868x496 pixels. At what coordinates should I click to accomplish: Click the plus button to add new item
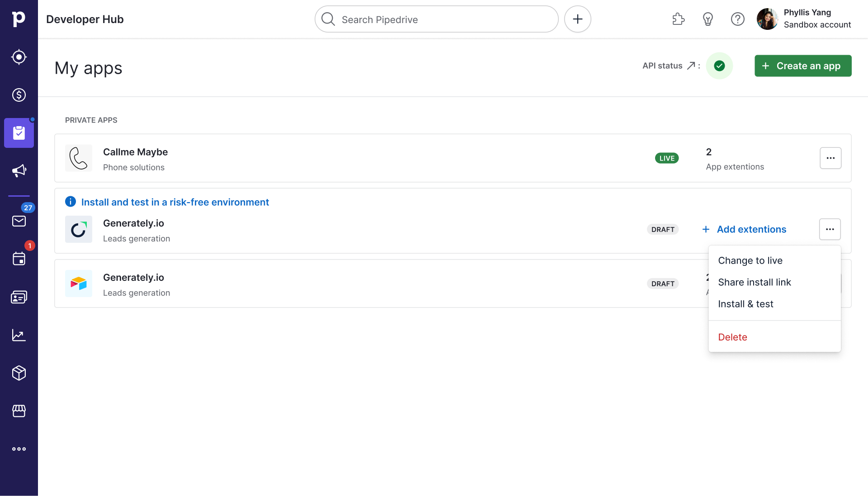click(577, 19)
